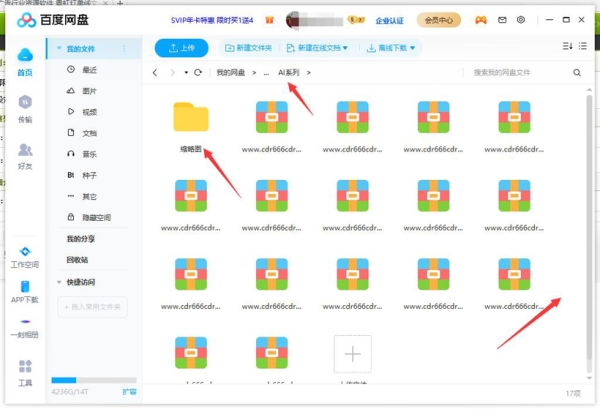Click AI系列 in the breadcrumb
The height and width of the screenshot is (409, 600).
pyautogui.click(x=289, y=72)
